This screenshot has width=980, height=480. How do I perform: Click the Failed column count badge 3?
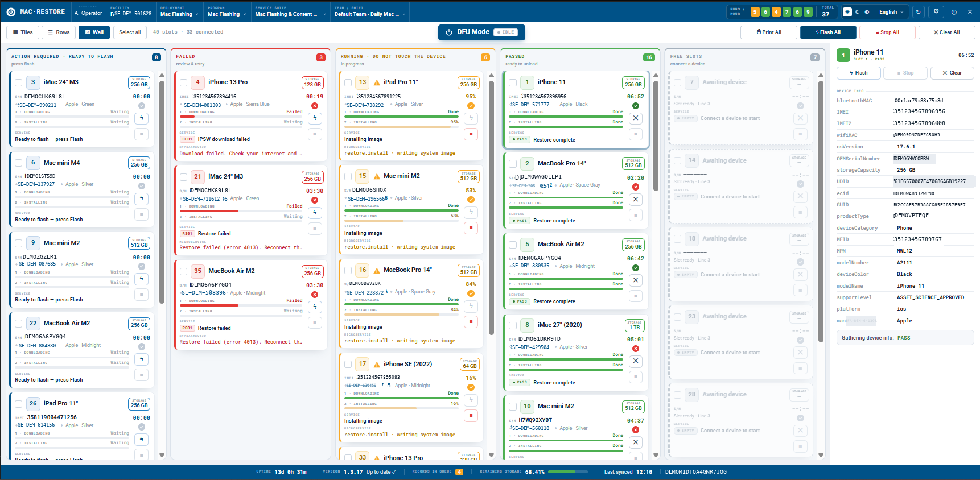[x=321, y=57]
